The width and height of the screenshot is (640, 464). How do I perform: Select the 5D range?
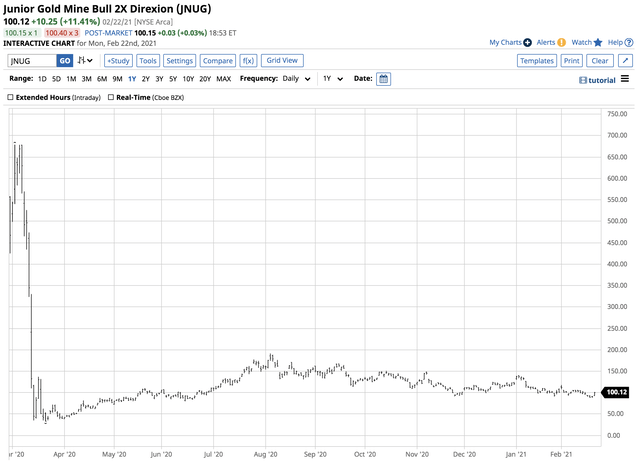pyautogui.click(x=56, y=79)
